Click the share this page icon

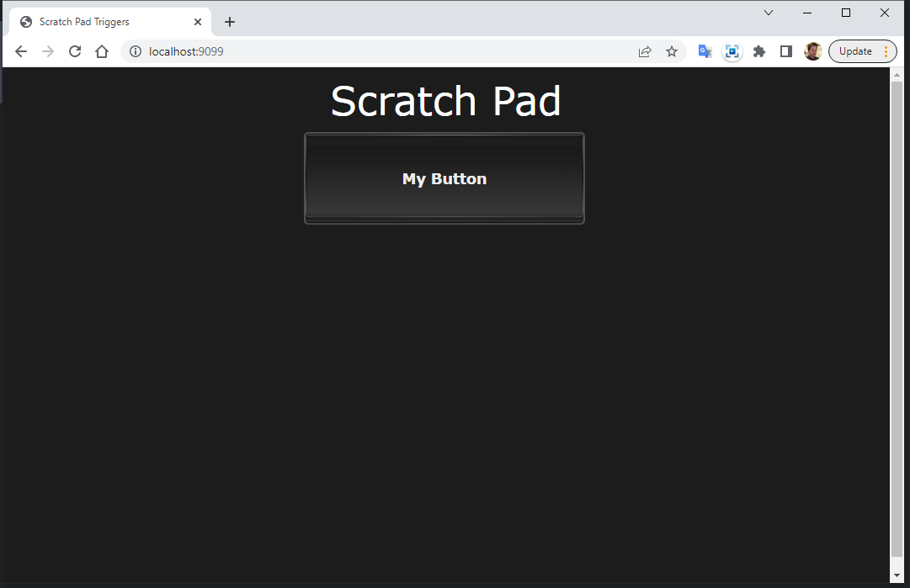point(645,51)
